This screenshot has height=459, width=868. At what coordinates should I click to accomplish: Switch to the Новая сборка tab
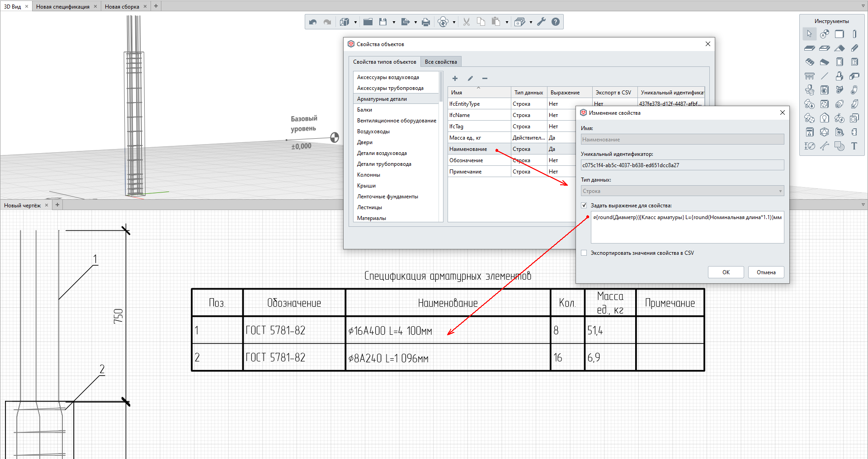(x=123, y=6)
